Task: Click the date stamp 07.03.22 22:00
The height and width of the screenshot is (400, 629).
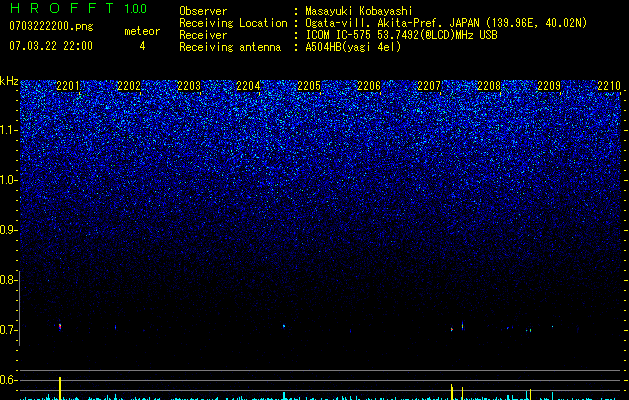Action: 51,46
